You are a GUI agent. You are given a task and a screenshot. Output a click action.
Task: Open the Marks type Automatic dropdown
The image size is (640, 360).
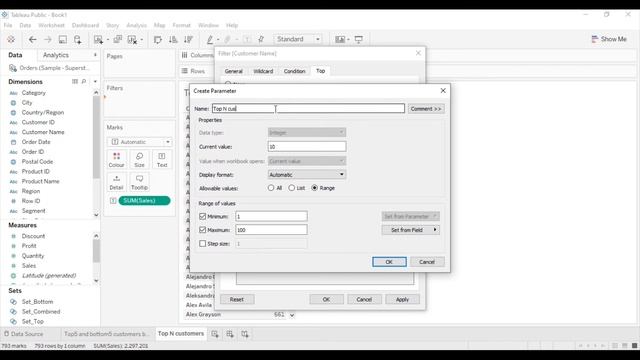coord(140,142)
